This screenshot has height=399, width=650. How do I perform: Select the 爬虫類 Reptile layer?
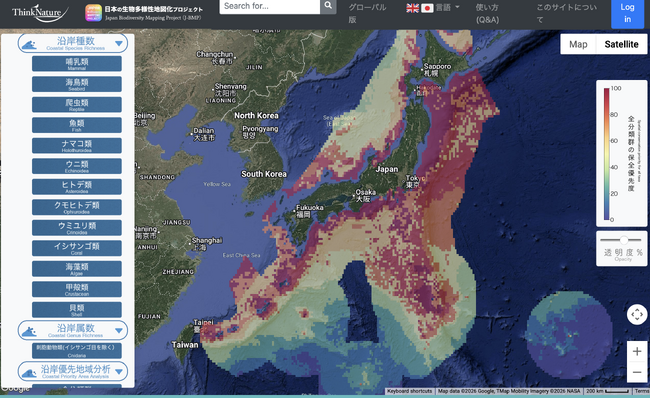pyautogui.click(x=77, y=104)
